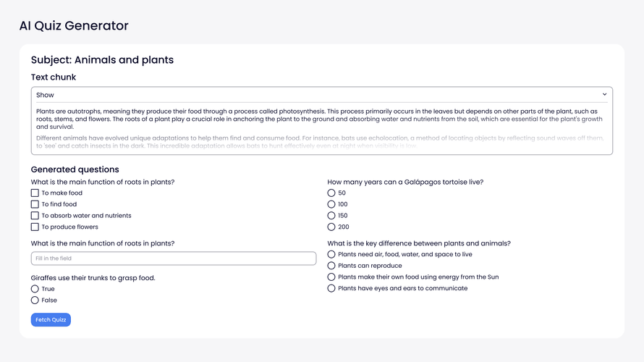Choose False for giraffes trunk statement
This screenshot has height=362, width=644.
pos(35,300)
